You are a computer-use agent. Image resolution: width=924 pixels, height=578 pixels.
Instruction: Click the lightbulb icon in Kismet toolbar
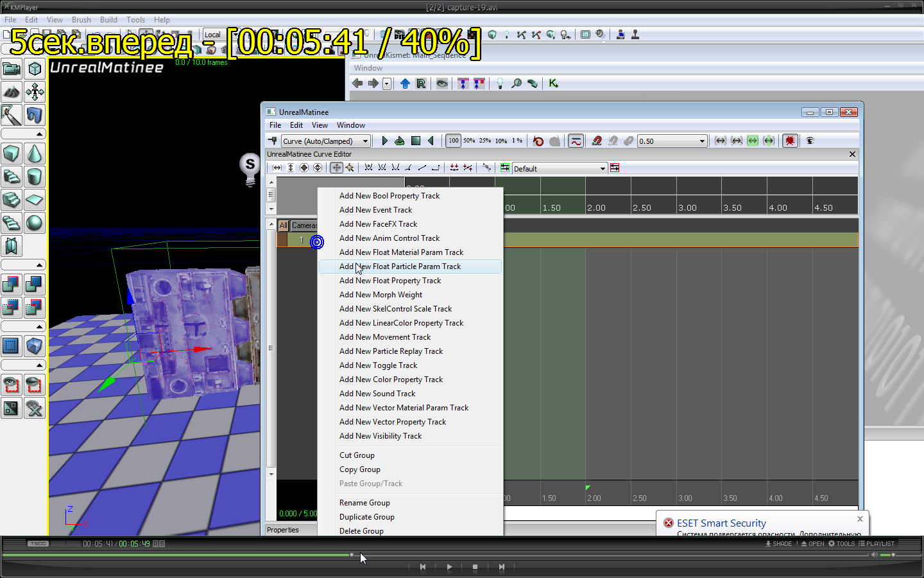(x=500, y=83)
